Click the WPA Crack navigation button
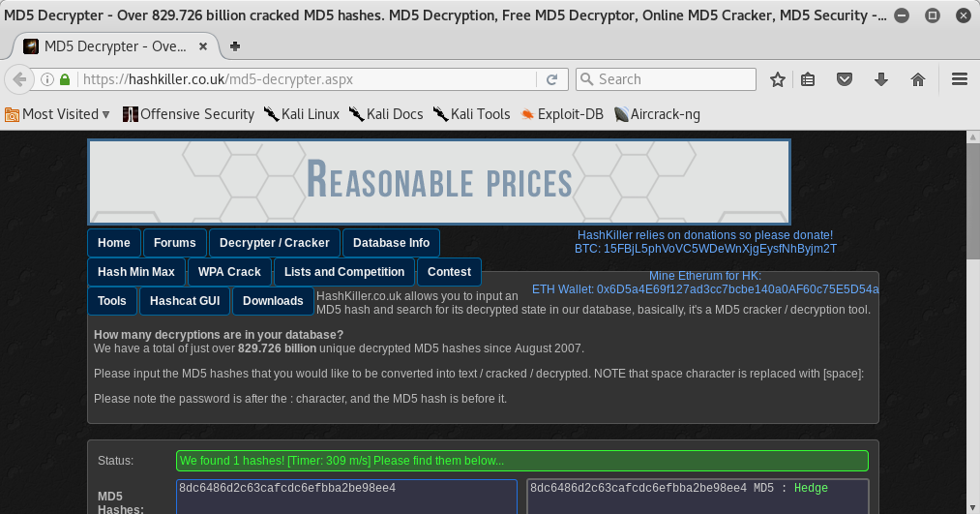The width and height of the screenshot is (980, 514). [229, 272]
